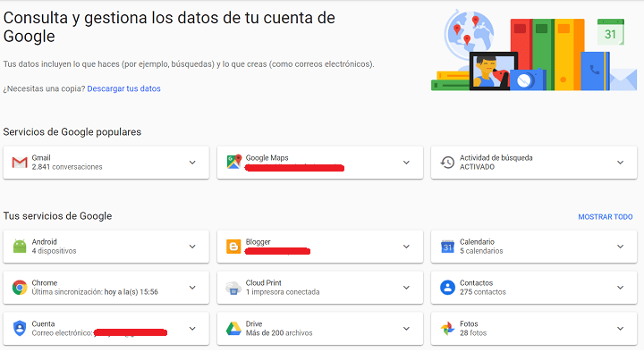This screenshot has height=352, width=644.
Task: Click the '4 dispositivos' text under Android
Action: pos(55,251)
